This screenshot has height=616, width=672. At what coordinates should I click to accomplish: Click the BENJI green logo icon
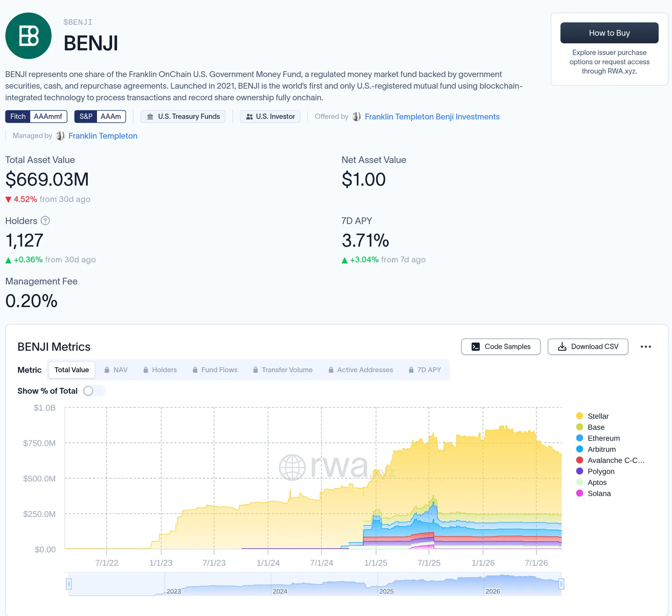point(29,36)
